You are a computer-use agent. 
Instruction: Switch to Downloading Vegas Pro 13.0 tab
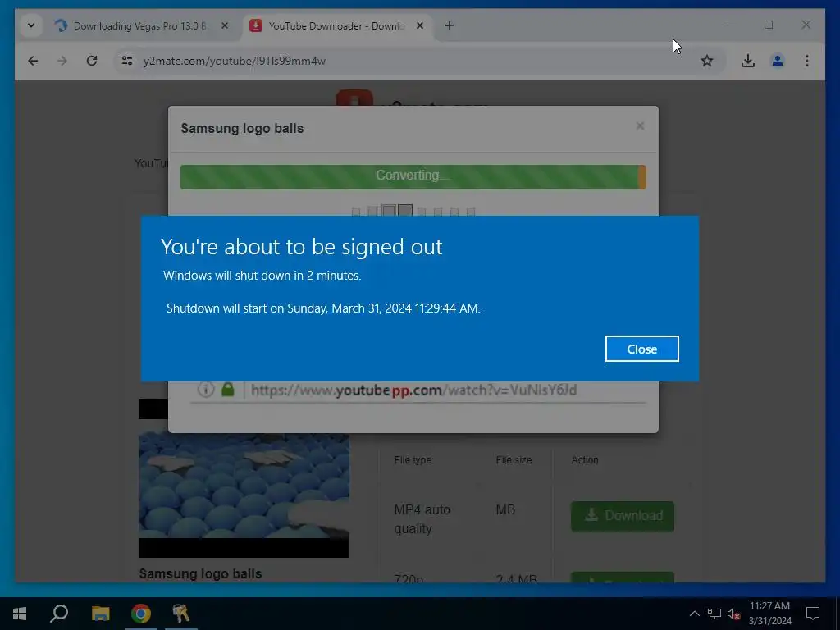[x=141, y=25]
